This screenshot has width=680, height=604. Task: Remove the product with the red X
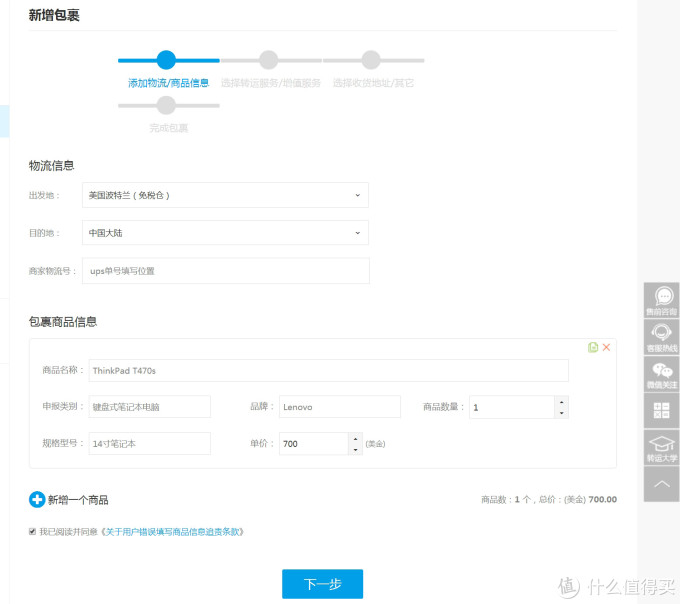(606, 347)
